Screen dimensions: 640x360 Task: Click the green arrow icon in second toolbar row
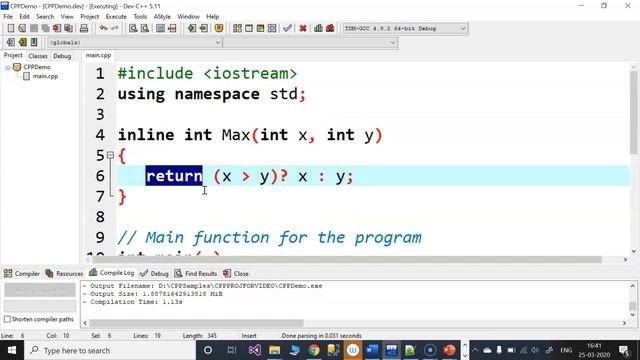point(22,42)
